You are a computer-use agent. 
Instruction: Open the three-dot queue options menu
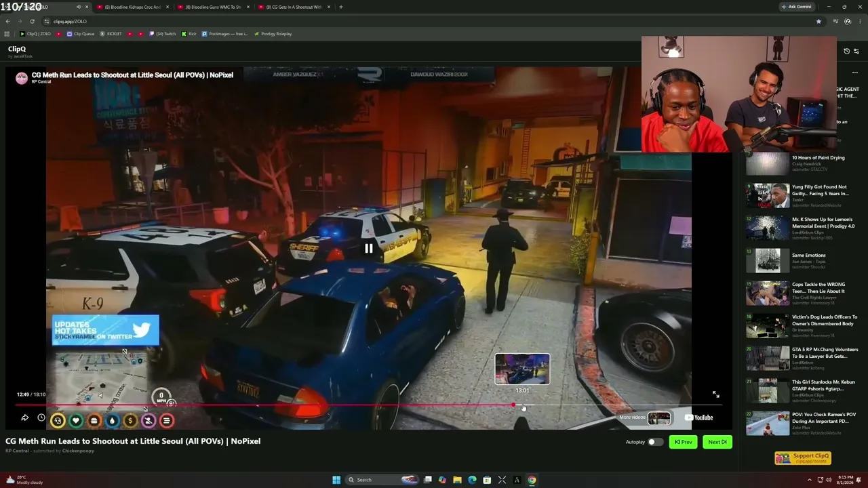tap(854, 73)
